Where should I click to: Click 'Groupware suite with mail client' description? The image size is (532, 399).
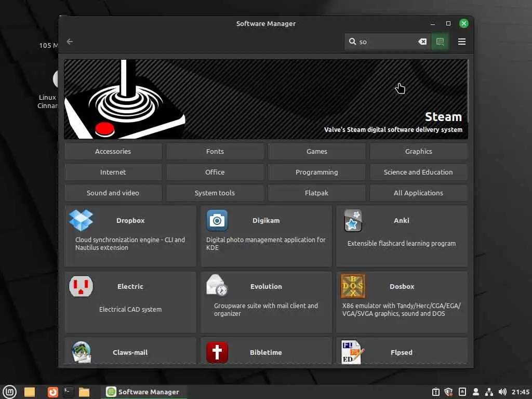coord(266,310)
